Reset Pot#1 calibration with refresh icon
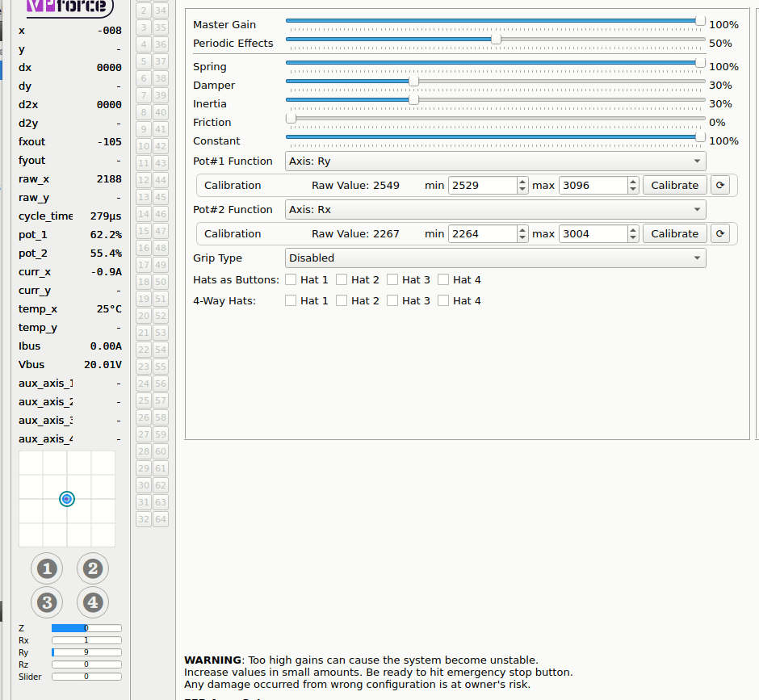 pyautogui.click(x=720, y=185)
